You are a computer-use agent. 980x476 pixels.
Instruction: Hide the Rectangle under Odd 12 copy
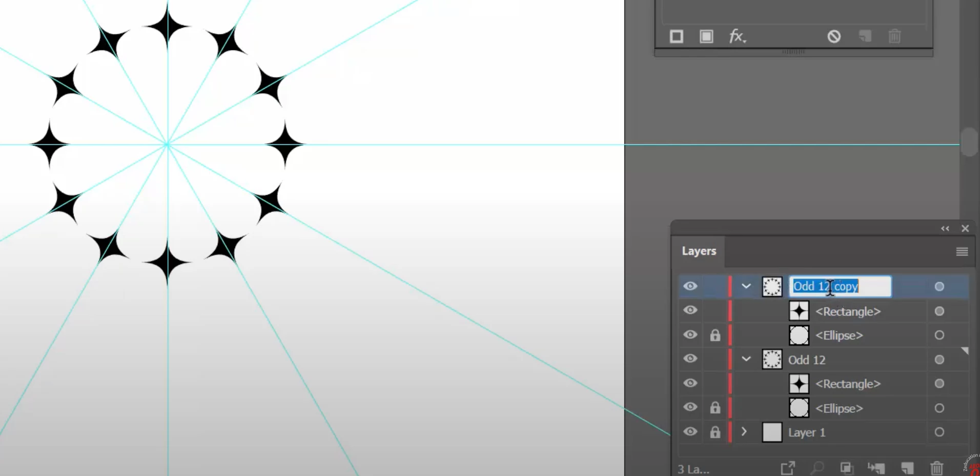pos(690,310)
